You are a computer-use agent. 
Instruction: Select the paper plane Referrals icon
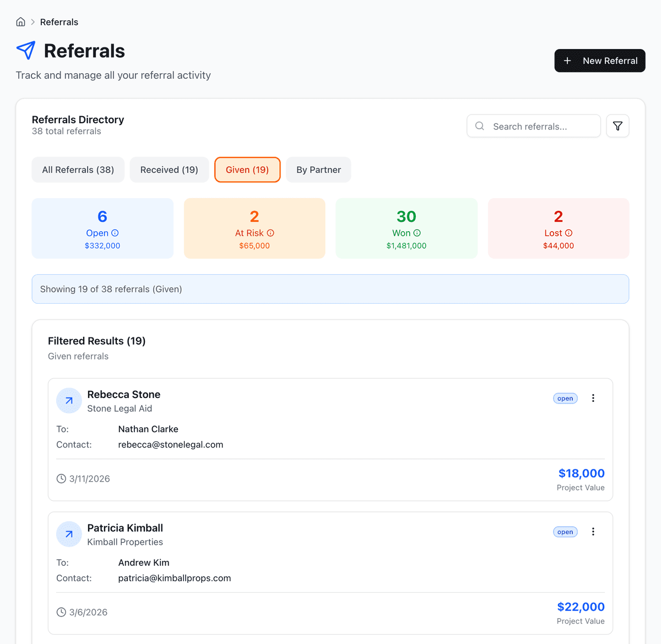tap(26, 50)
